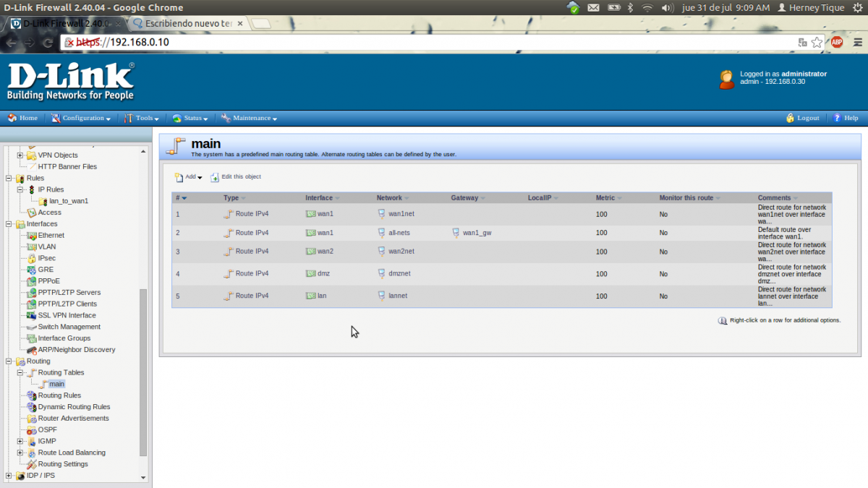Sort table by # column header

[x=181, y=198]
